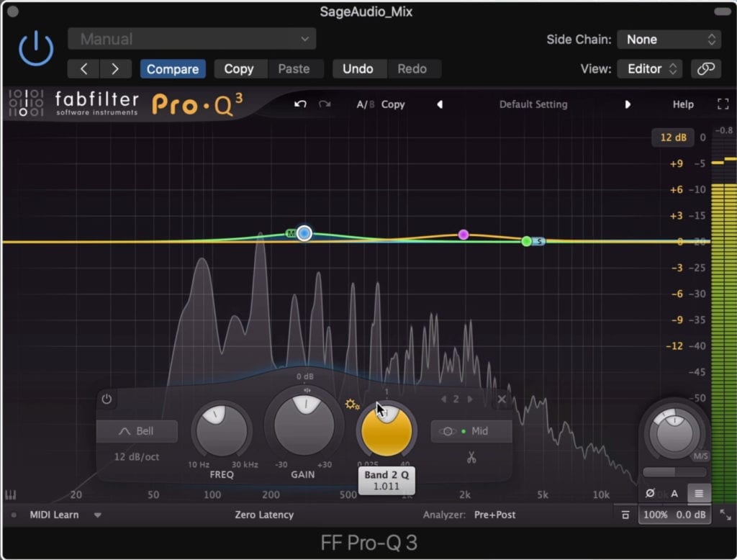Select previous band with left arrow
The image size is (737, 560).
point(443,399)
